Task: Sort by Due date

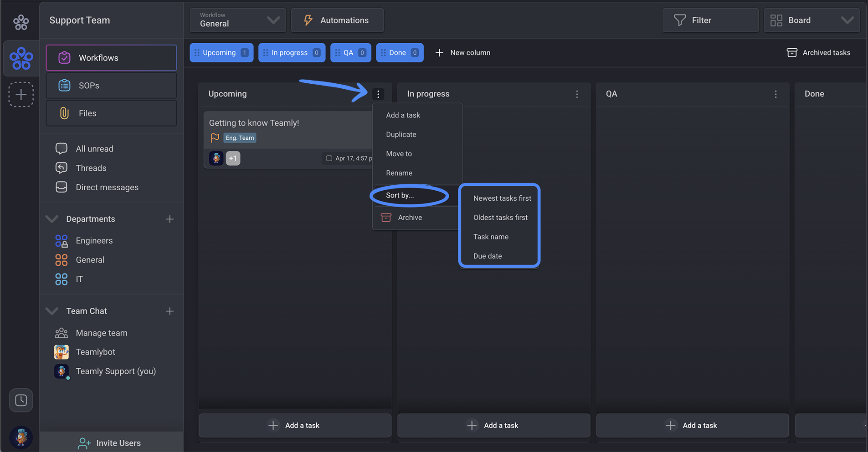Action: click(488, 256)
